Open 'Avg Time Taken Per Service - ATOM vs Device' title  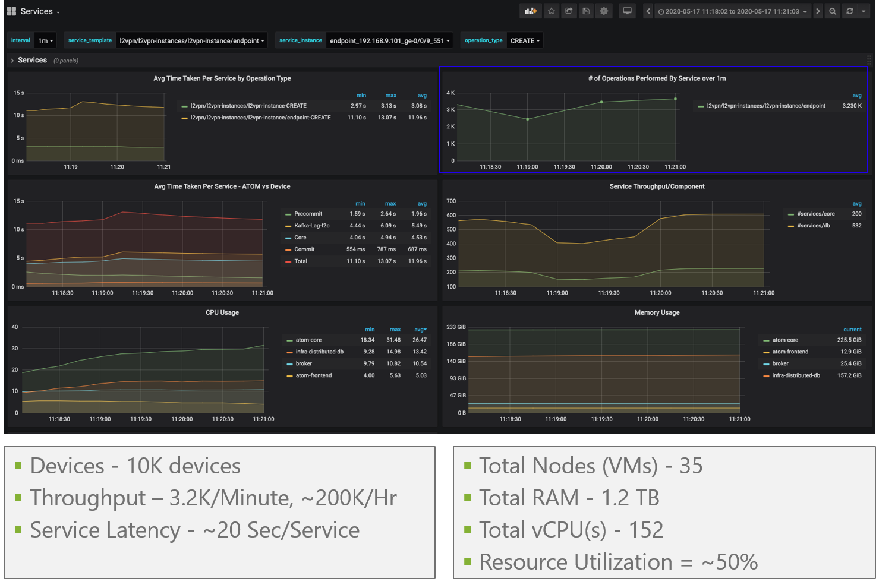point(222,186)
